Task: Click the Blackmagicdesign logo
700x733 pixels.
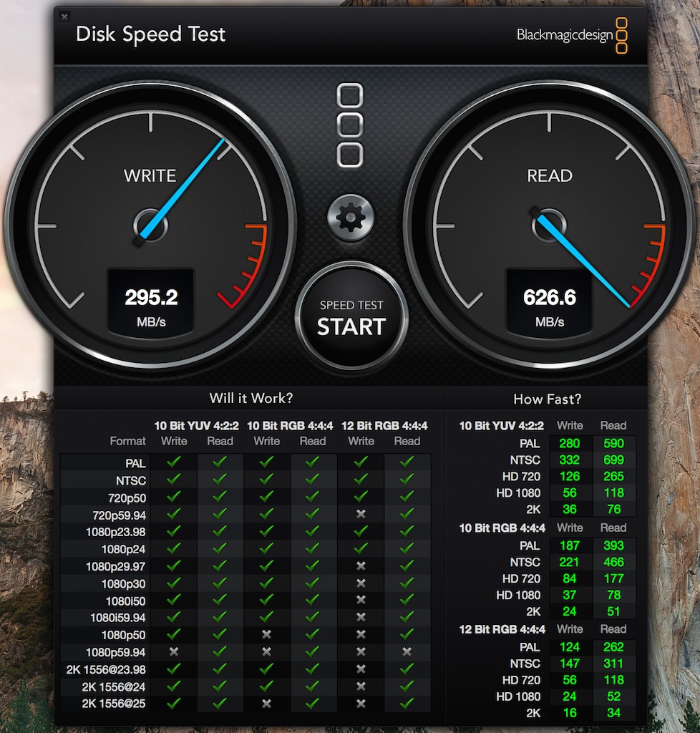Action: tap(572, 35)
